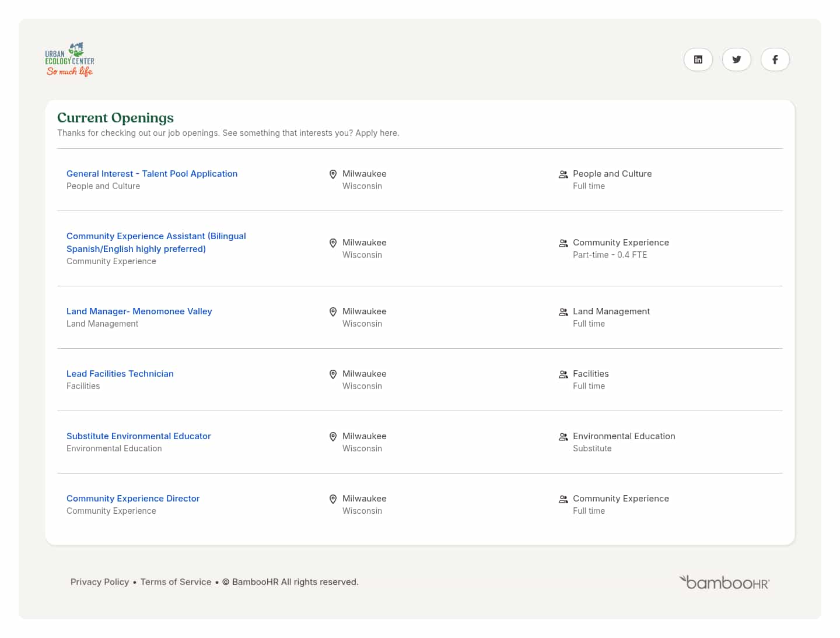Click 'People and Culture' under General Interest title

pos(103,186)
